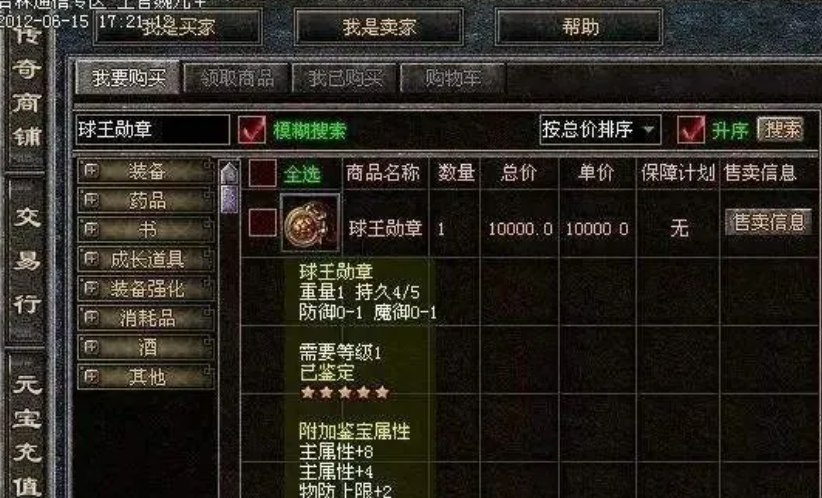Expand the 装备强化 category
This screenshot has height=498, width=822.
[x=146, y=288]
